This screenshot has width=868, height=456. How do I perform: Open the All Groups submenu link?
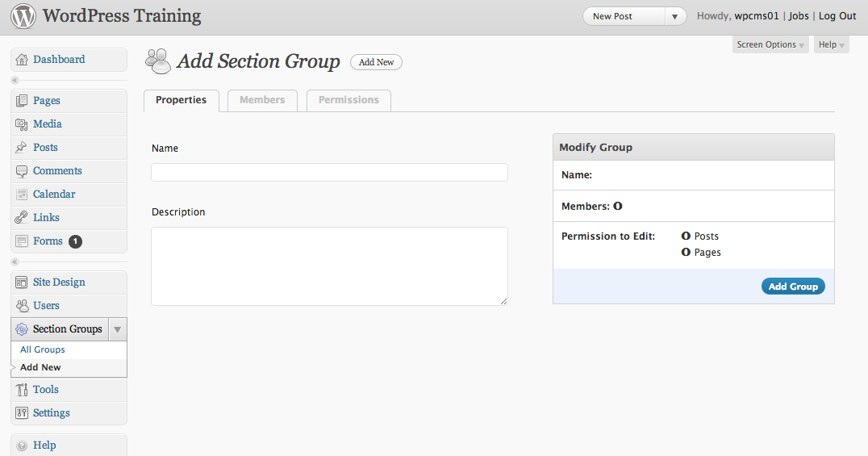point(43,349)
